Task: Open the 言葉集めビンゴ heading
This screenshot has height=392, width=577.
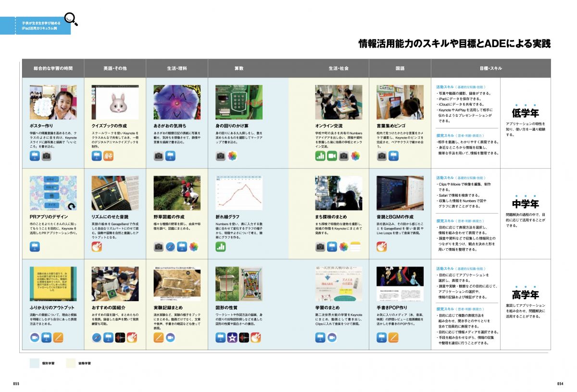Action: [x=393, y=126]
